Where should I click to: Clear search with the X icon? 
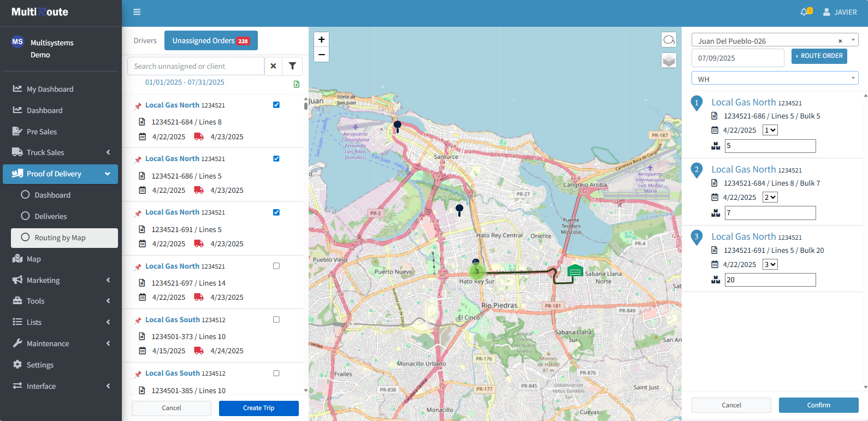(x=273, y=66)
